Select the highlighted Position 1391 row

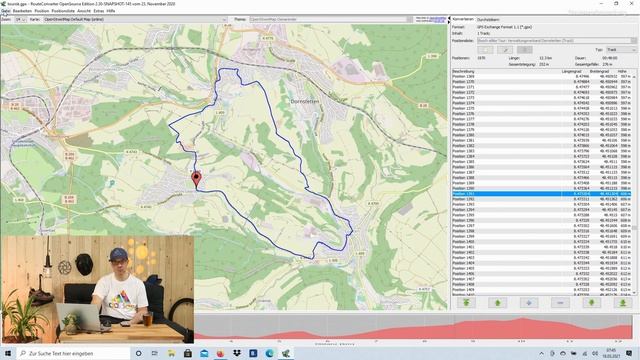[542, 194]
